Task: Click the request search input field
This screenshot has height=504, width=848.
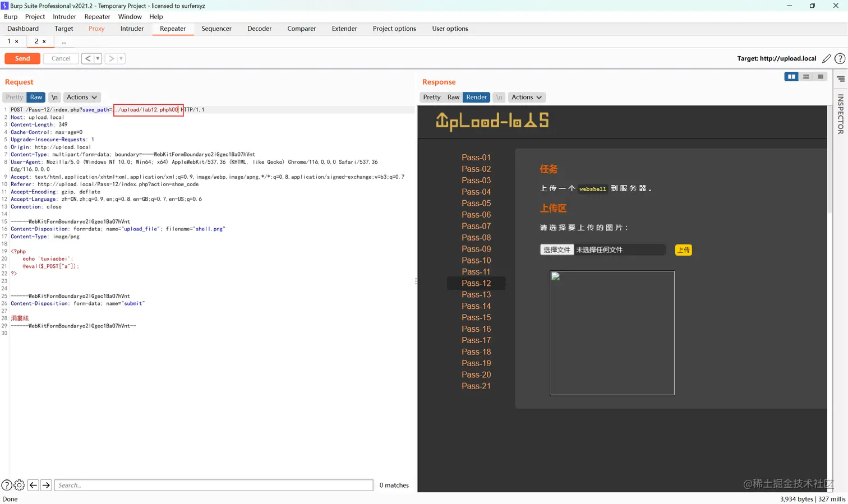Action: point(214,485)
